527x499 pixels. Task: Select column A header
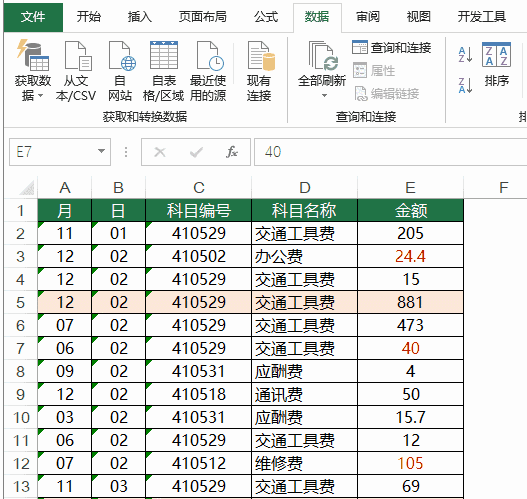(x=65, y=188)
